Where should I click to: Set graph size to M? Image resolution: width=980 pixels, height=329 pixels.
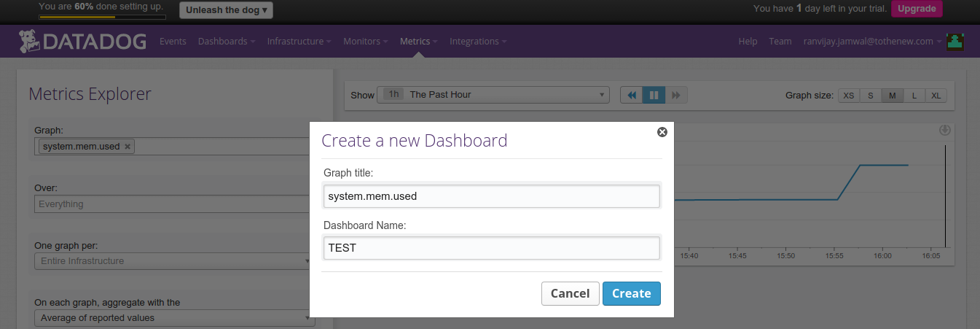(x=892, y=96)
